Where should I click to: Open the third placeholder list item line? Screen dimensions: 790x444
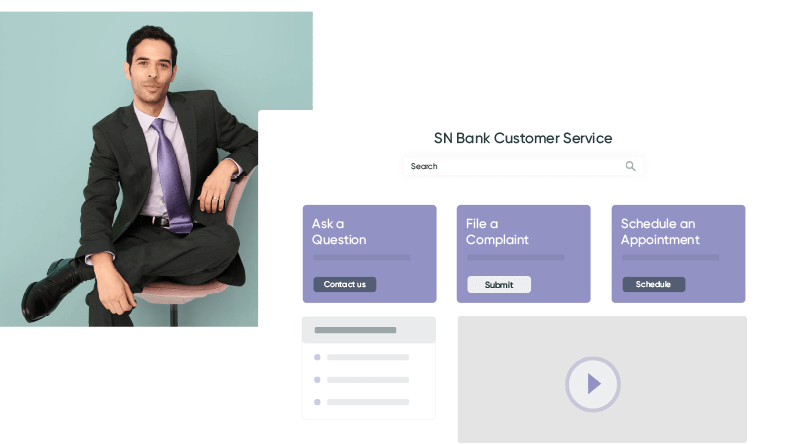(368, 402)
